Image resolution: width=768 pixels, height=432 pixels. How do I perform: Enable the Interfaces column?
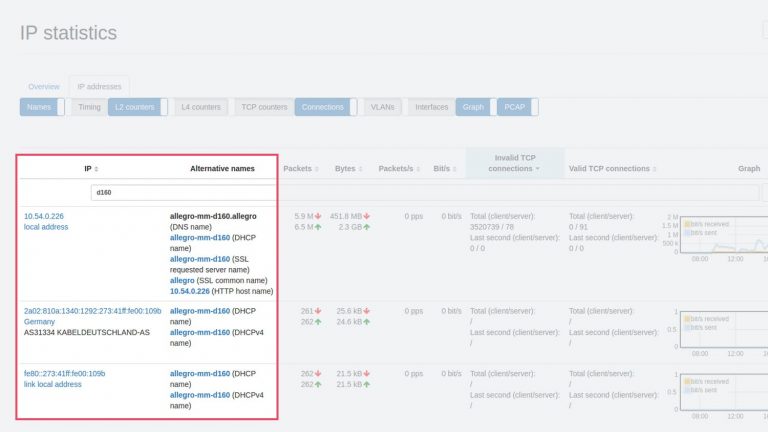[432, 107]
